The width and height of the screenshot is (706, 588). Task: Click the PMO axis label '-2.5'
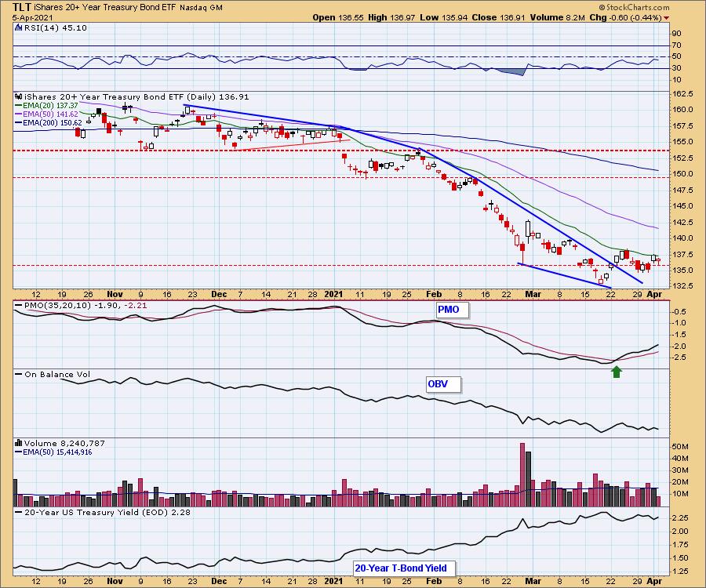click(679, 358)
